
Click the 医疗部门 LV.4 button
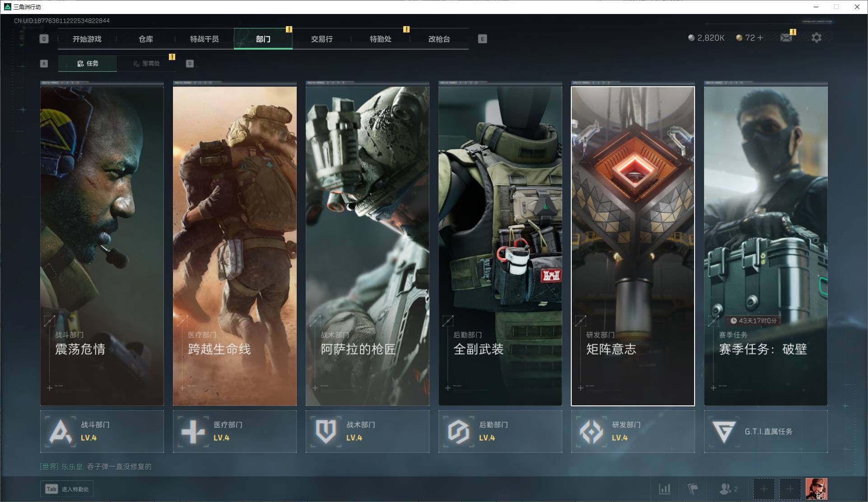[235, 432]
